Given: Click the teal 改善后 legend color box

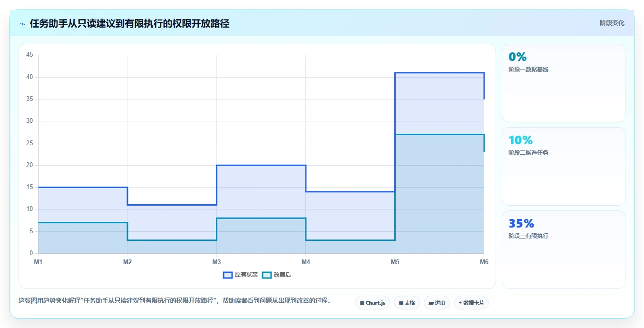Looking at the screenshot, I should click(x=267, y=275).
